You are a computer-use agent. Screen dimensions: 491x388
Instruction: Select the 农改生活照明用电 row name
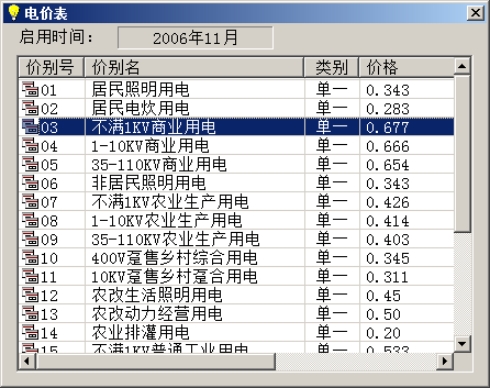(157, 295)
